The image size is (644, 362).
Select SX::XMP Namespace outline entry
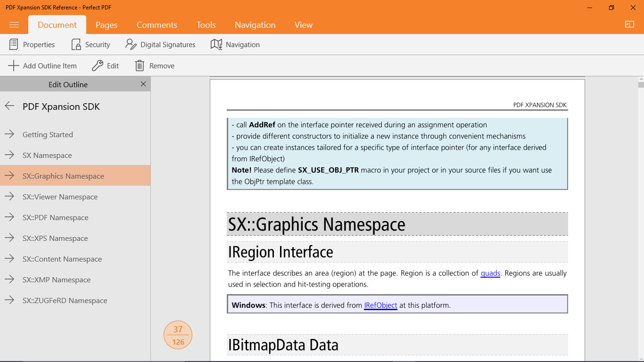57,280
